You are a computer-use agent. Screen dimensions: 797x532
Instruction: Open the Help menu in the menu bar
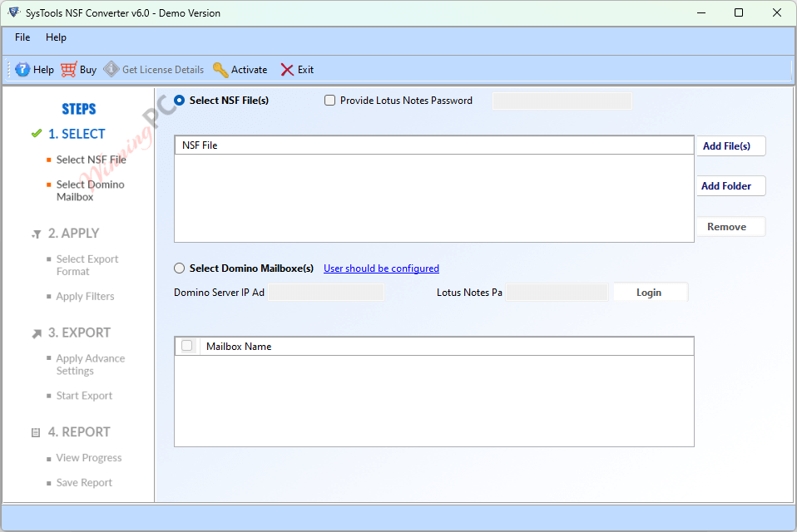[x=56, y=37]
